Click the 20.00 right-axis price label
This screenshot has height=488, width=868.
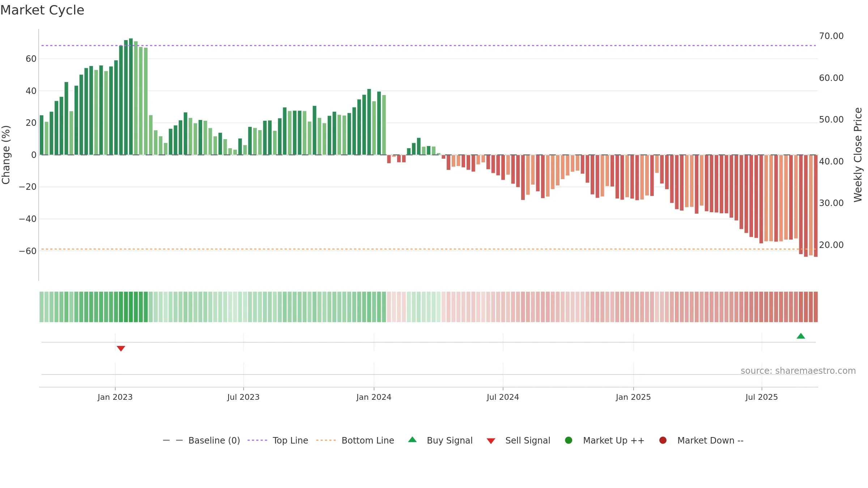(831, 245)
